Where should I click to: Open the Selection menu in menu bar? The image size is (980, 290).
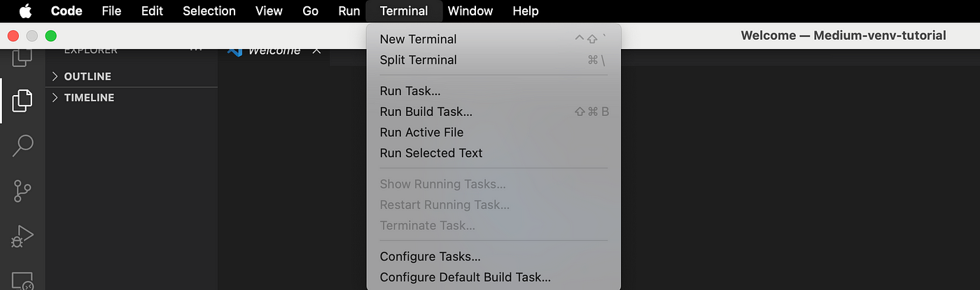coord(209,10)
